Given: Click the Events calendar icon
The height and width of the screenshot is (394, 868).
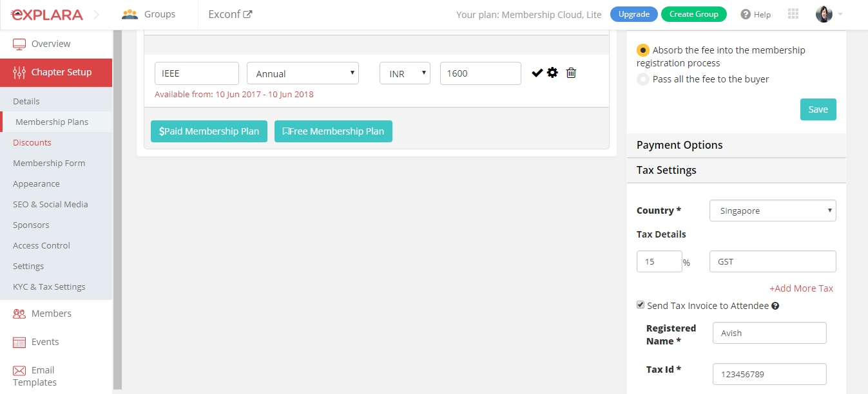Looking at the screenshot, I should tap(19, 342).
